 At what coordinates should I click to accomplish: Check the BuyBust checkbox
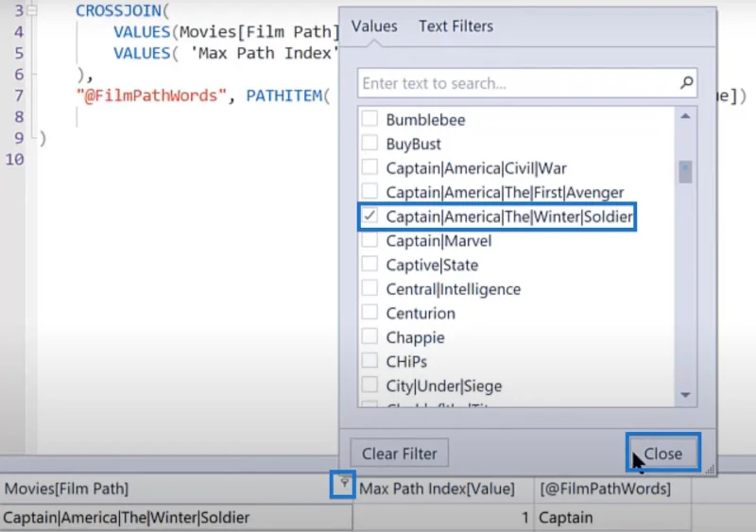tap(369, 143)
